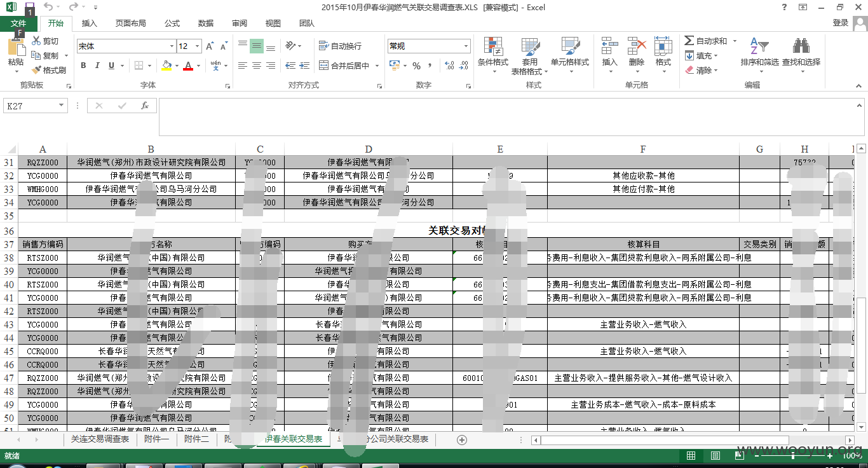Open the 附件一 sheet tab
The width and height of the screenshot is (868, 468).
tap(156, 439)
